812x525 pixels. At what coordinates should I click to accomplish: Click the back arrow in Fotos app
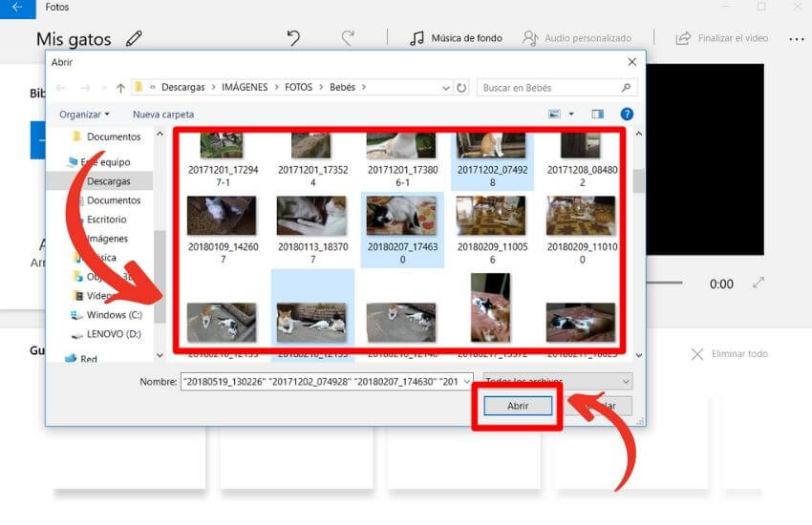pyautogui.click(x=17, y=8)
